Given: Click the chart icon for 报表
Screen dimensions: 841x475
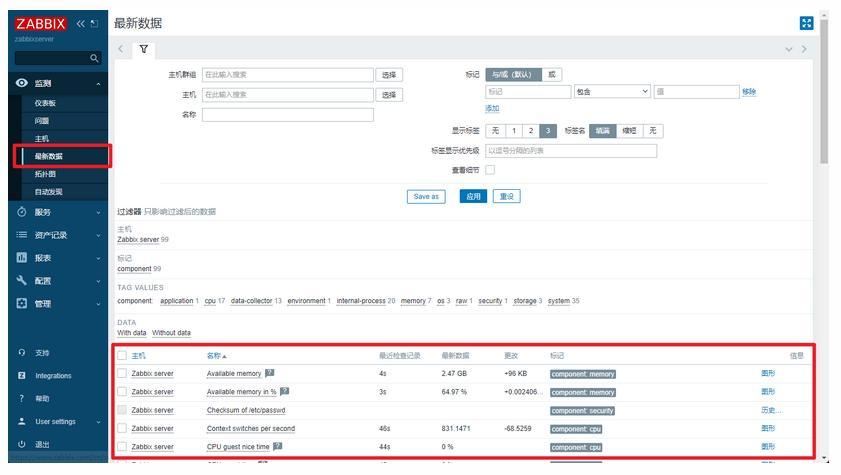Looking at the screenshot, I should pos(21,258).
